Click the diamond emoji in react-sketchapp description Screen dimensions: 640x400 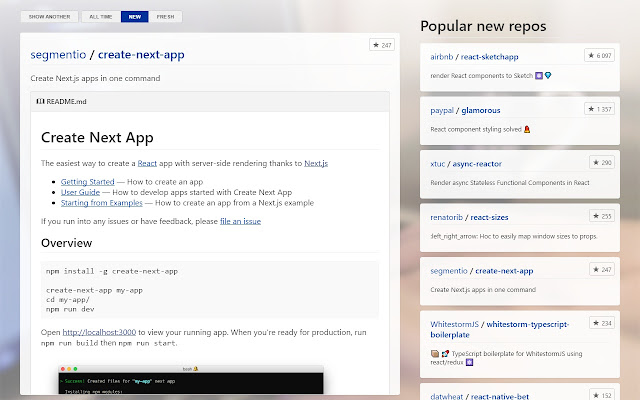coord(548,76)
